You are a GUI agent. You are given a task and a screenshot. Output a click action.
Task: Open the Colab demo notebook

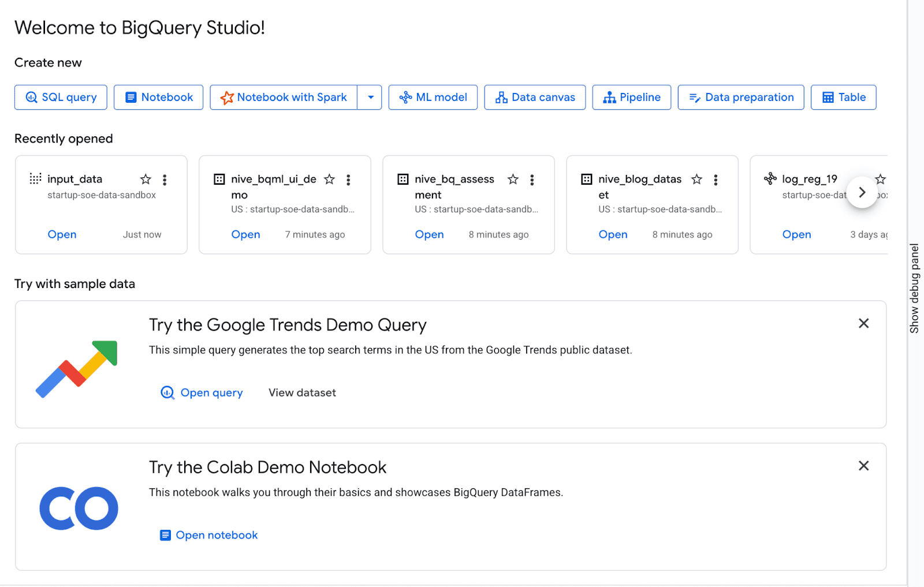coord(208,535)
